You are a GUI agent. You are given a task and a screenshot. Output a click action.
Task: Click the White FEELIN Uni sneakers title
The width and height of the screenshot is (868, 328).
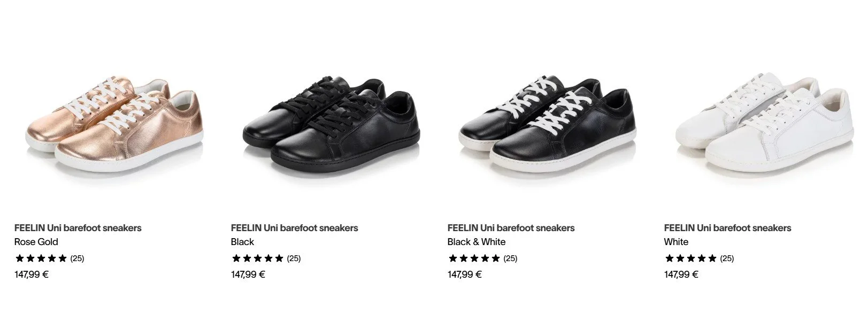[x=727, y=228]
